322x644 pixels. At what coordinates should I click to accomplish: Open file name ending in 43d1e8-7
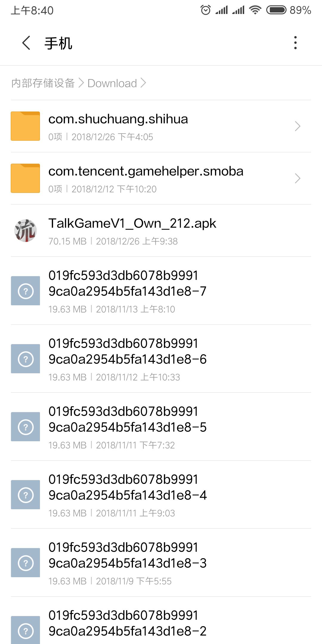coord(128,283)
